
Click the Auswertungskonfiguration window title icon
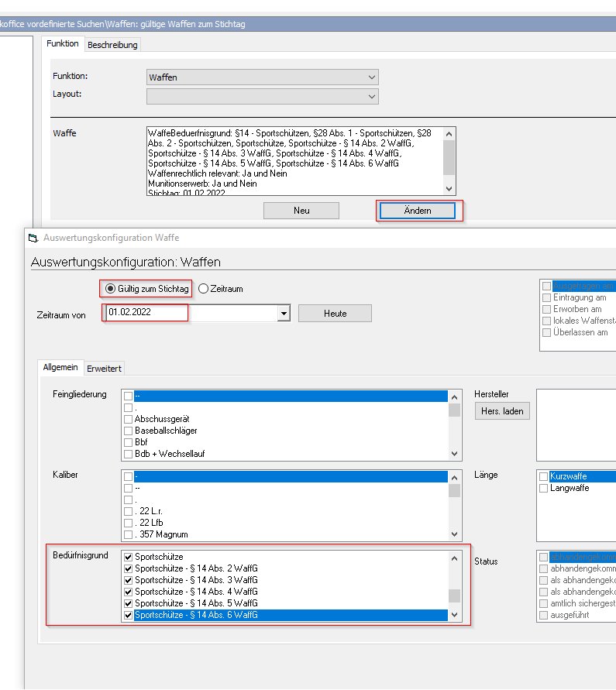[x=33, y=238]
